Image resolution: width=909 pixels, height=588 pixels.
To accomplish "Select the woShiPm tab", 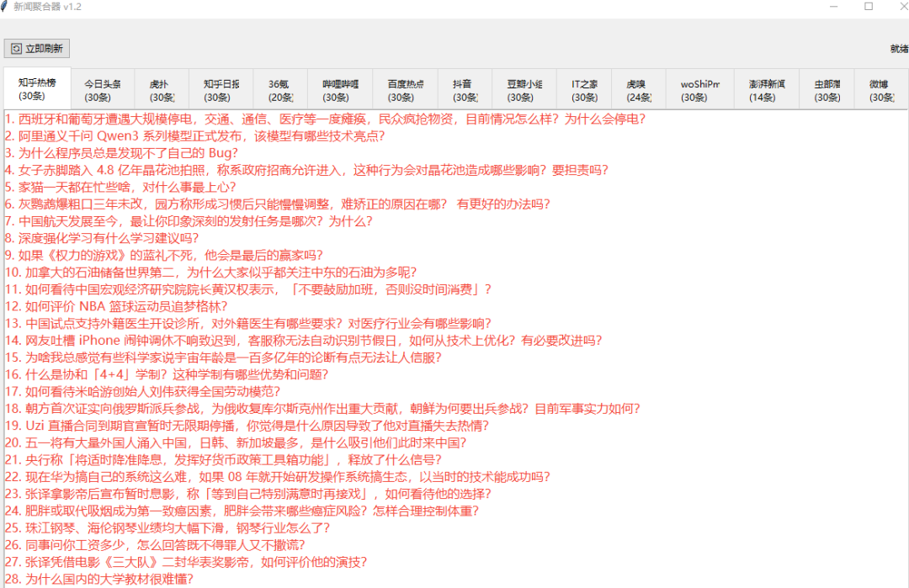I will (699, 90).
